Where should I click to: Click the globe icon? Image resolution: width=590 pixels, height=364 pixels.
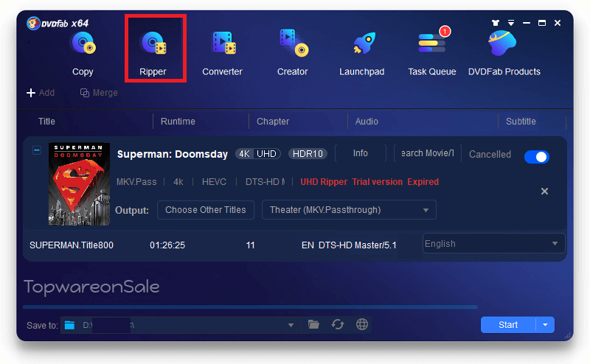coord(362,324)
